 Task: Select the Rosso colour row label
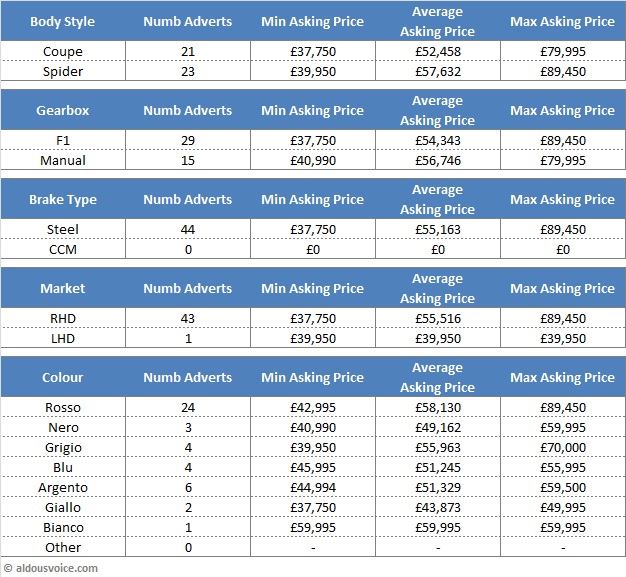(63, 407)
